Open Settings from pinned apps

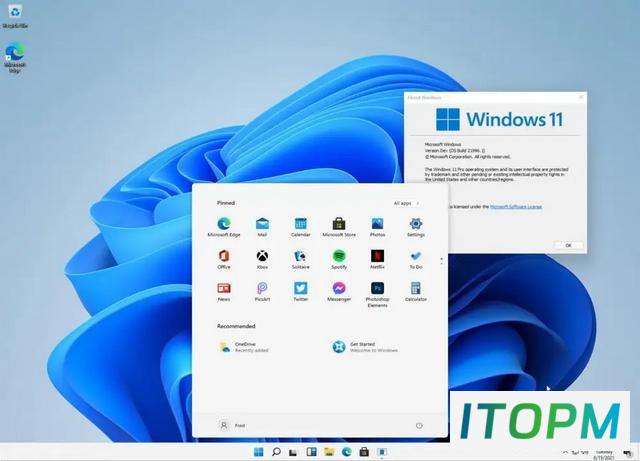point(416,227)
